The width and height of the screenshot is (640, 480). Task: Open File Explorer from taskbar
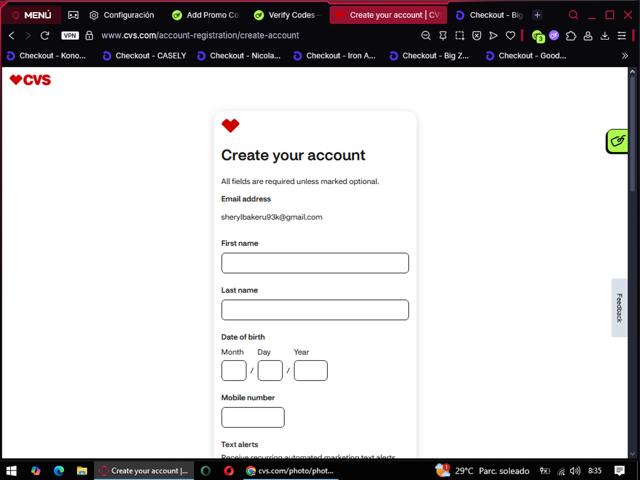click(x=82, y=471)
